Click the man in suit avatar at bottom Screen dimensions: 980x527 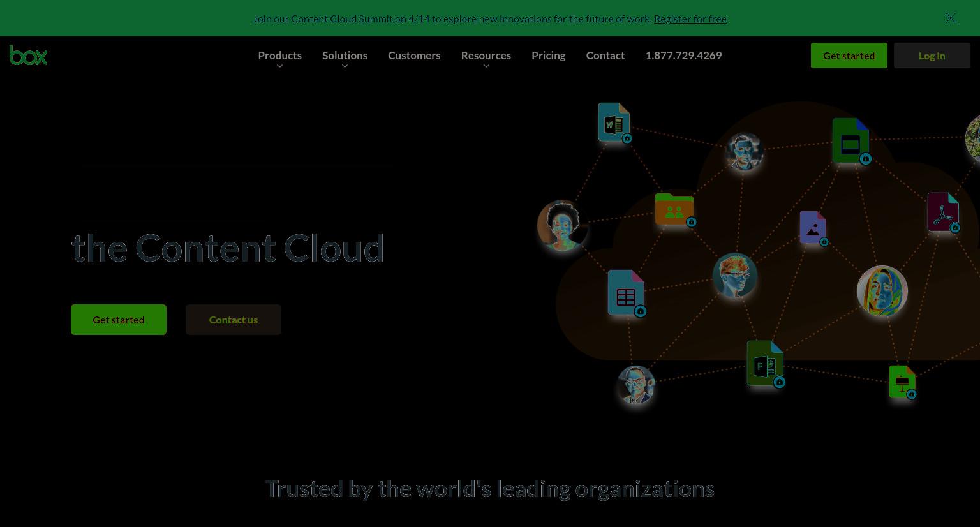click(636, 385)
